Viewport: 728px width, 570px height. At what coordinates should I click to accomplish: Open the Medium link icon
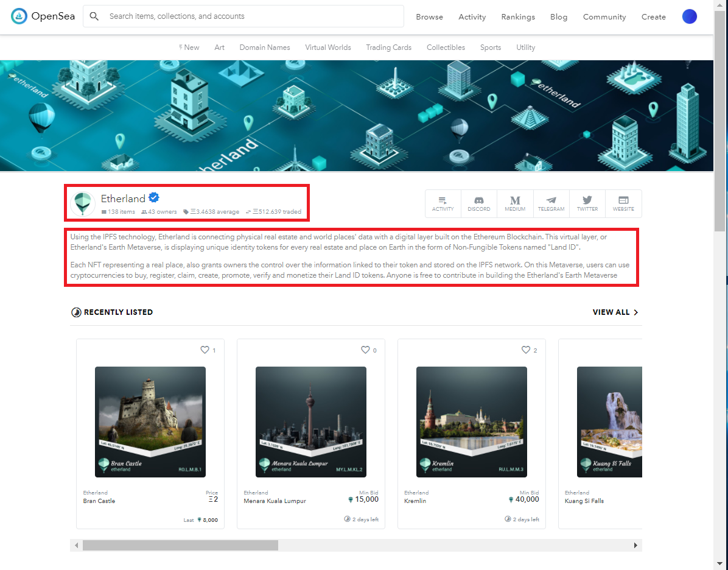(x=515, y=203)
